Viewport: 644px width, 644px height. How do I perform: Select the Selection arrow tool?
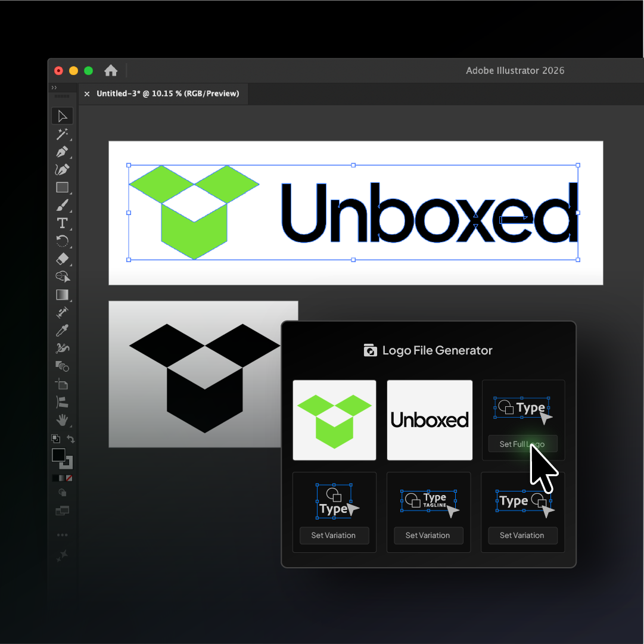[x=63, y=116]
